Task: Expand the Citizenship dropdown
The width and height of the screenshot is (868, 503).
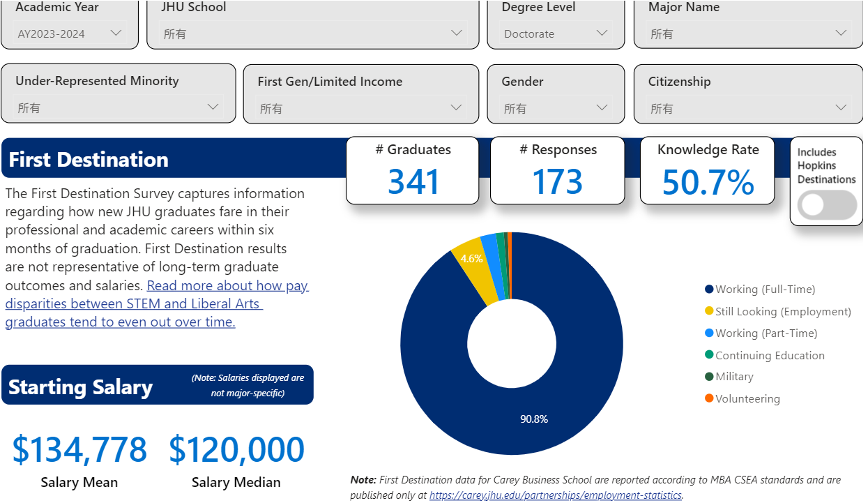Action: [748, 108]
